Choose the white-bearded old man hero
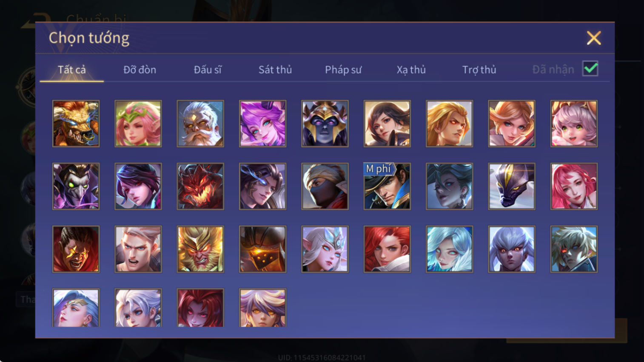Screen dimensions: 644x362 pos(200,124)
